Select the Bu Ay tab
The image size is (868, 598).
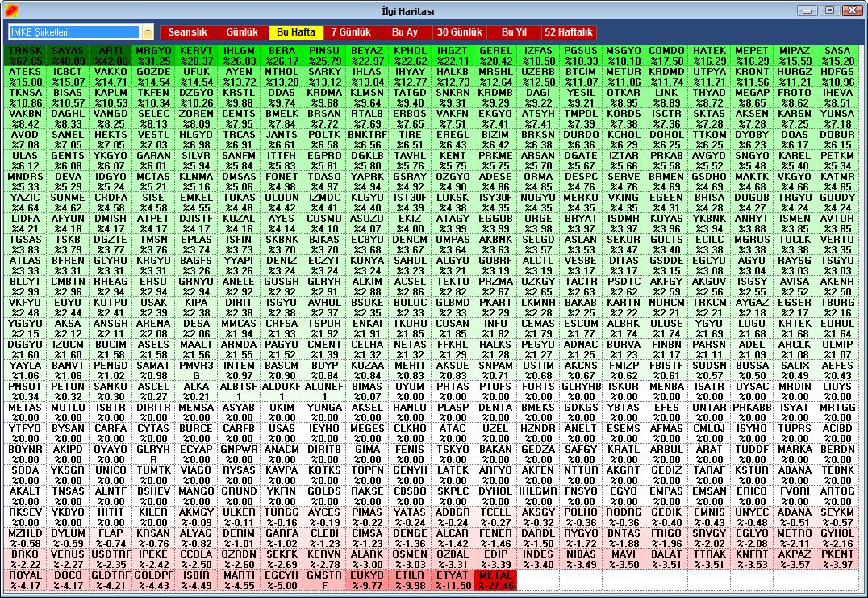pyautogui.click(x=405, y=32)
